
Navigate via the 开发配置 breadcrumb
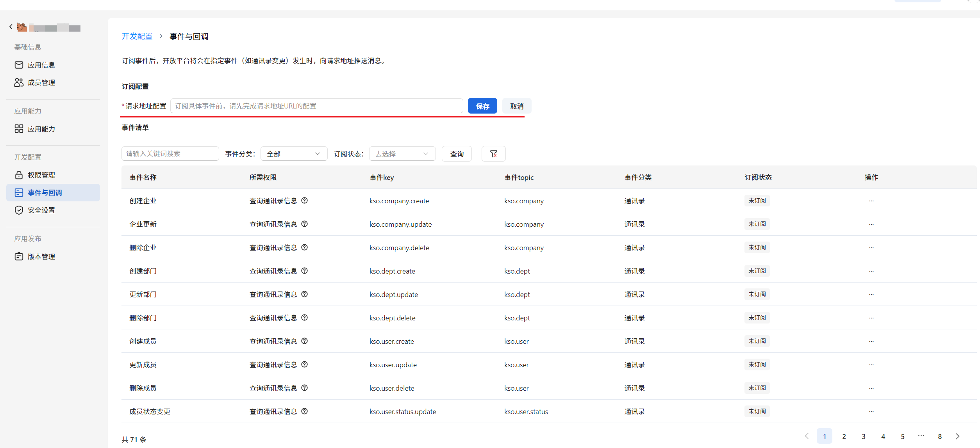coord(137,36)
